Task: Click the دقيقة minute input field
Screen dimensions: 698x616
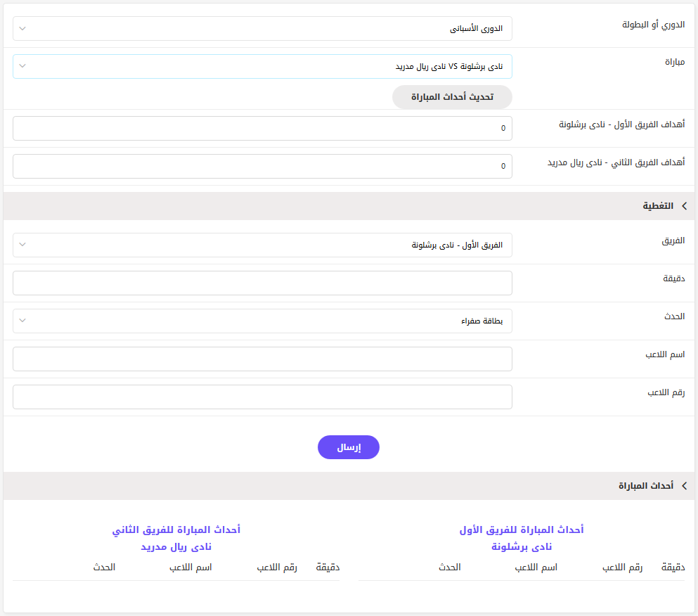Action: (x=262, y=283)
